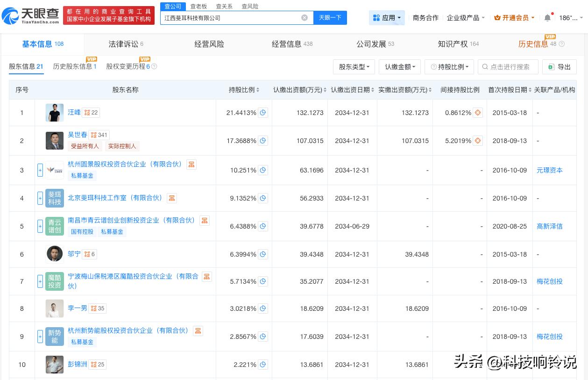Open the 股东类型 filter dropdown
The height and width of the screenshot is (380, 588).
coord(354,67)
